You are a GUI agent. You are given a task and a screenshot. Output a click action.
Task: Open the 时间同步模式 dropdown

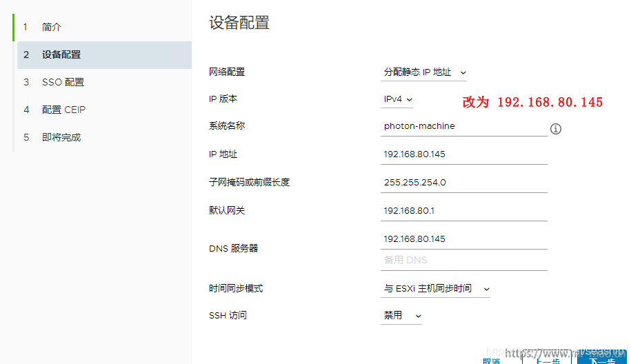(435, 289)
